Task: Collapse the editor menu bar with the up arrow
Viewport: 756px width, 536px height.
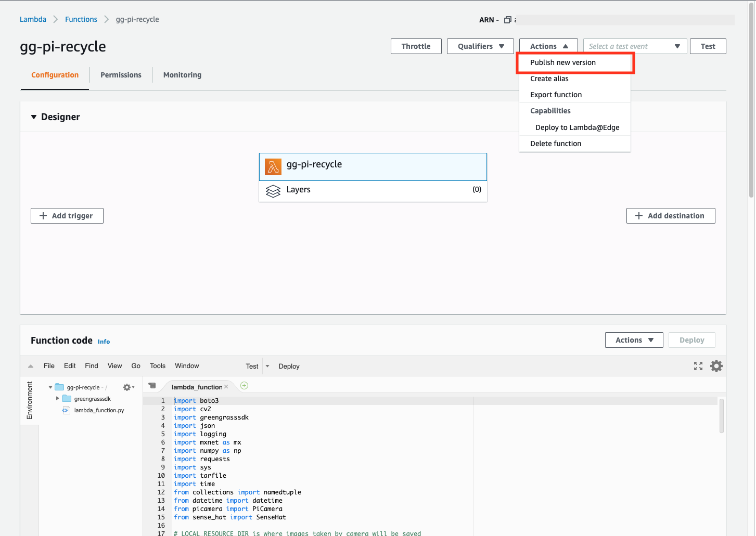Action: point(31,366)
